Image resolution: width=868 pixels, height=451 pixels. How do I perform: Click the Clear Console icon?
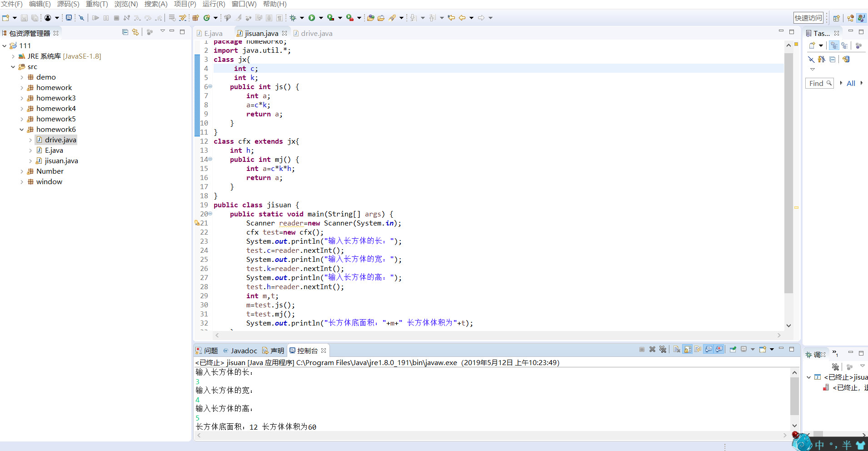pyautogui.click(x=677, y=349)
